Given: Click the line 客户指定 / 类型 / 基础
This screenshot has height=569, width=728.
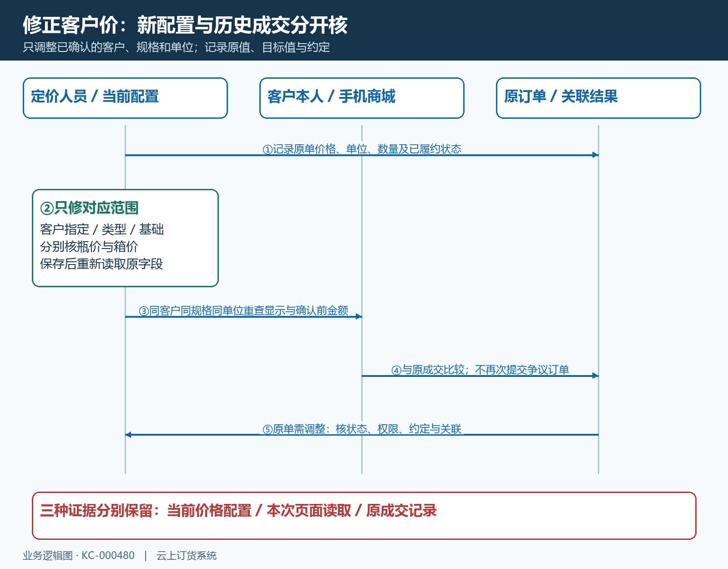Looking at the screenshot, I should (102, 229).
